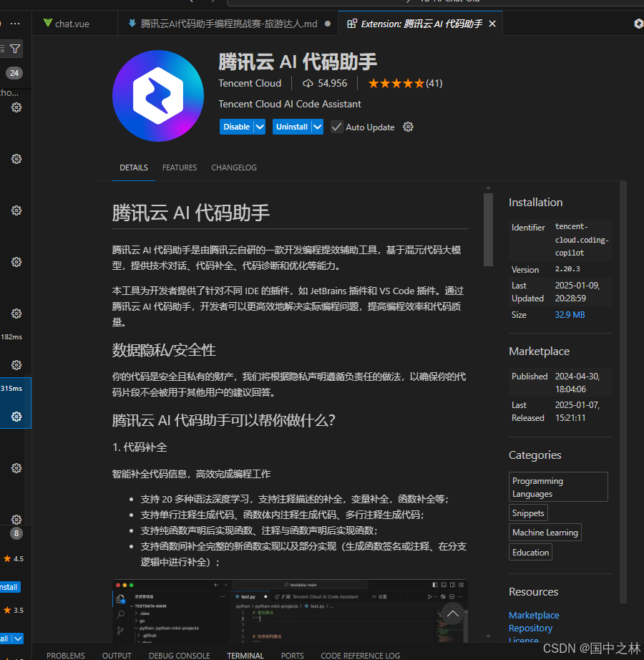644x660 pixels.
Task: Click the 腾讯云 AI 代码助手 extension logo
Action: click(158, 95)
